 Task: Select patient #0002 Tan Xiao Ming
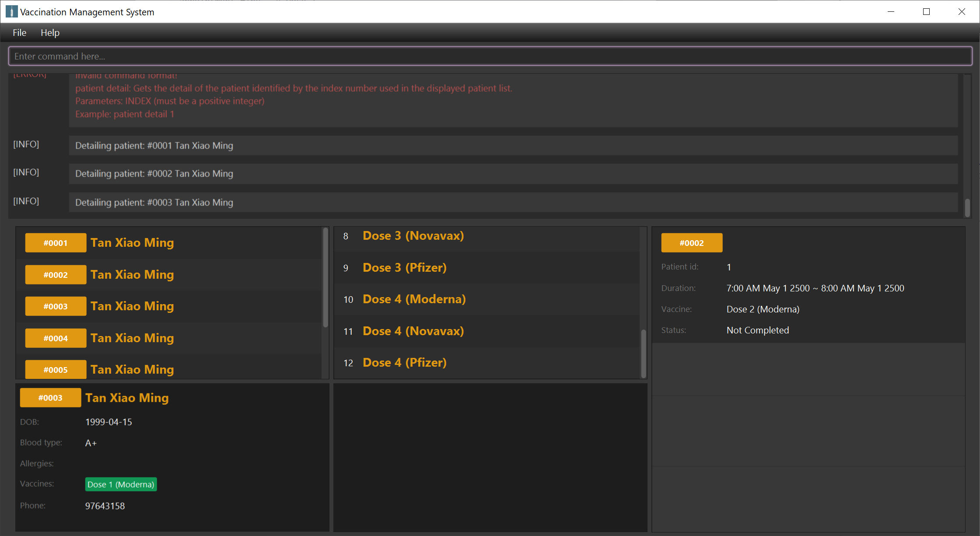[x=132, y=275]
